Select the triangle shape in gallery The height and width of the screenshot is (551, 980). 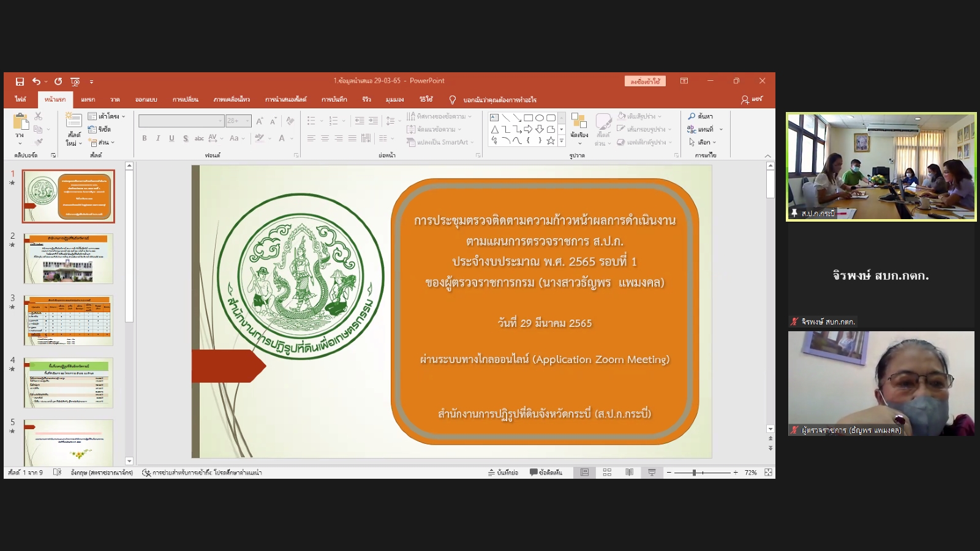494,129
